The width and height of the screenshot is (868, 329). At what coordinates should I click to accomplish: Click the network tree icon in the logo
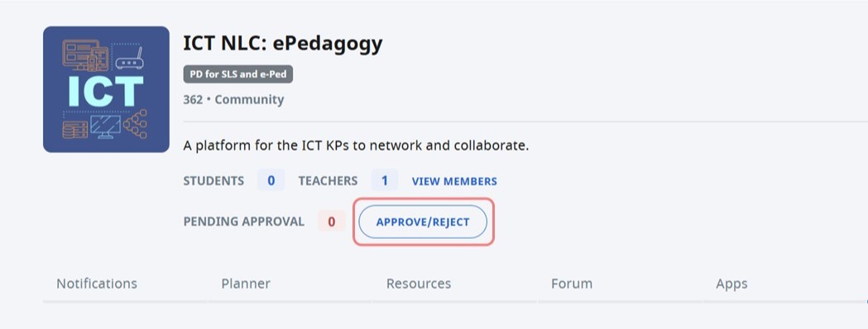point(135,124)
